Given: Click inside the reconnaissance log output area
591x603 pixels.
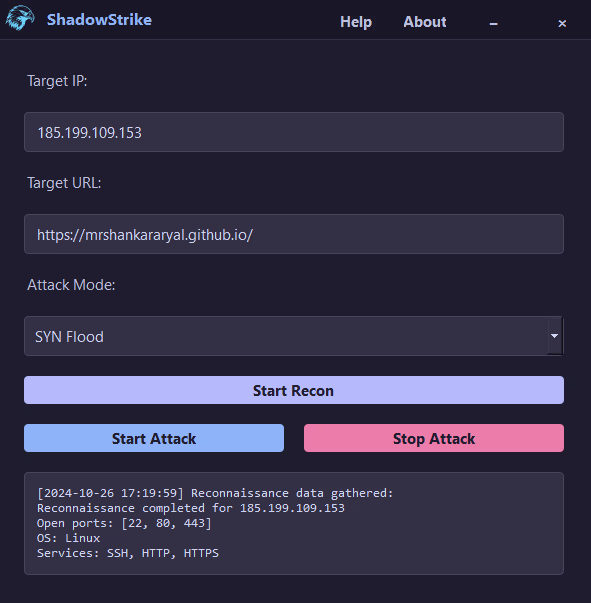Looking at the screenshot, I should click(294, 523).
